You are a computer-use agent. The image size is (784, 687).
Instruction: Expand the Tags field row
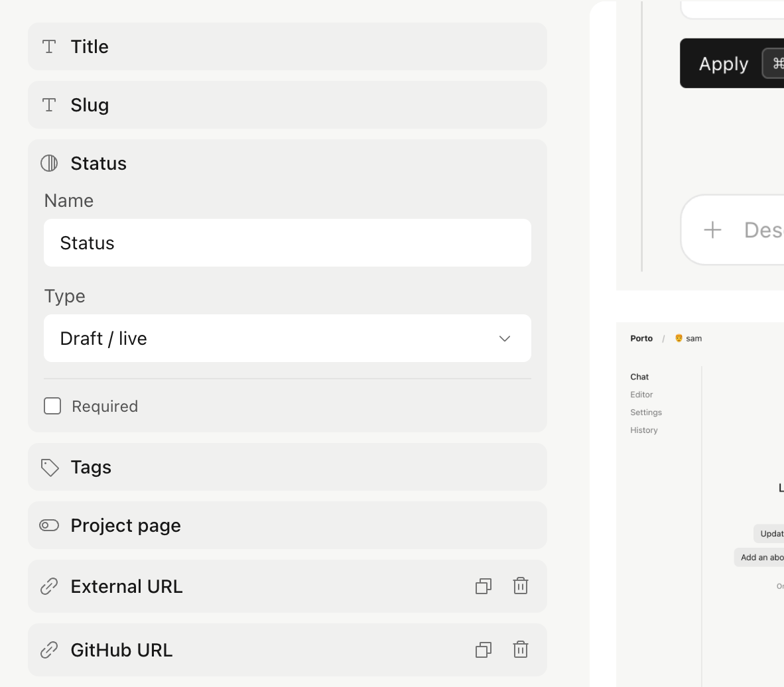[x=287, y=467]
